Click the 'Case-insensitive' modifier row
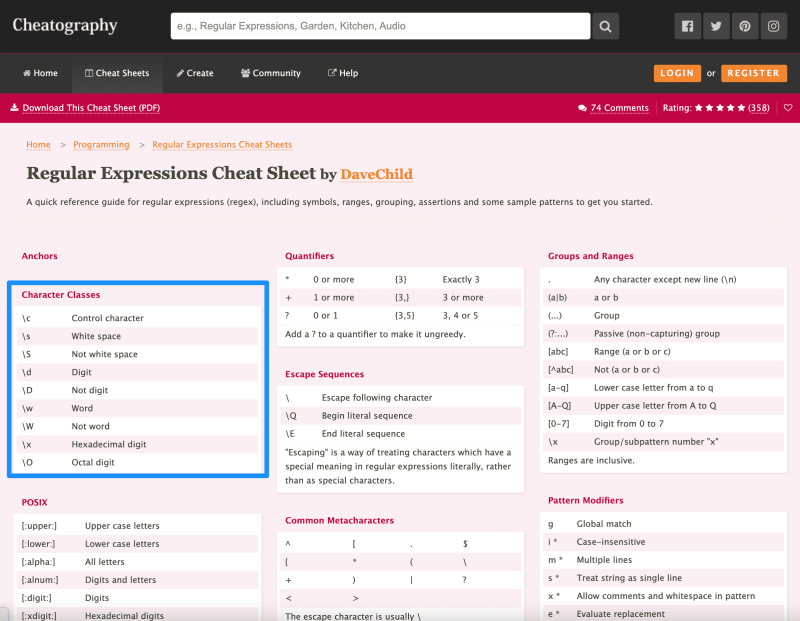 coord(663,541)
